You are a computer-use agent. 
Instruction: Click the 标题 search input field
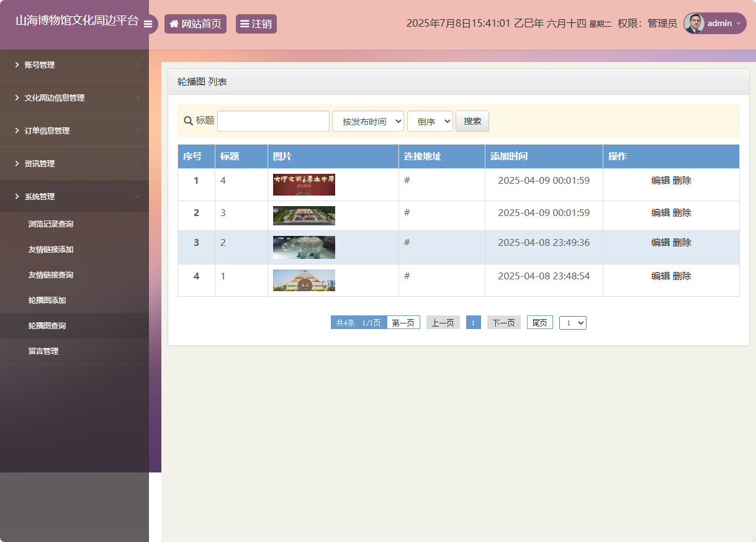273,120
